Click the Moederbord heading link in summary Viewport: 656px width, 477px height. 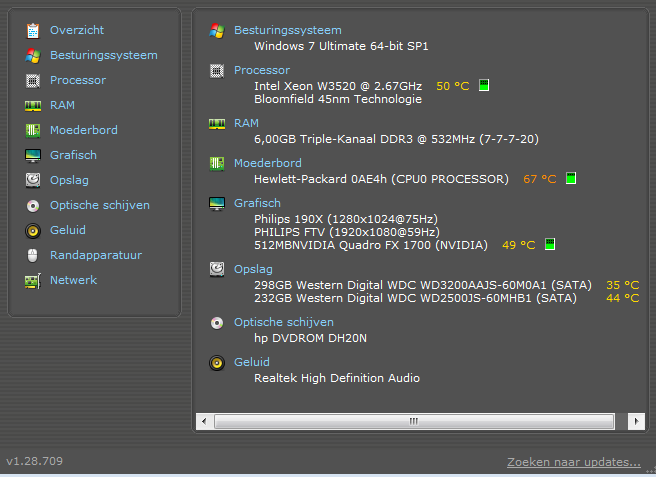(268, 163)
